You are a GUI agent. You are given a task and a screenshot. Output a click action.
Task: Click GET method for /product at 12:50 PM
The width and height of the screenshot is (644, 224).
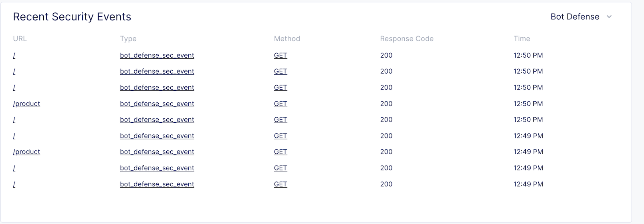pyautogui.click(x=281, y=104)
